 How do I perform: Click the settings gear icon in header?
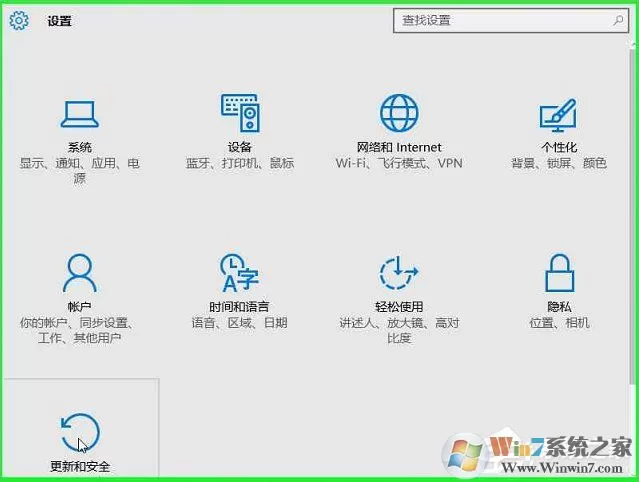pos(19,20)
